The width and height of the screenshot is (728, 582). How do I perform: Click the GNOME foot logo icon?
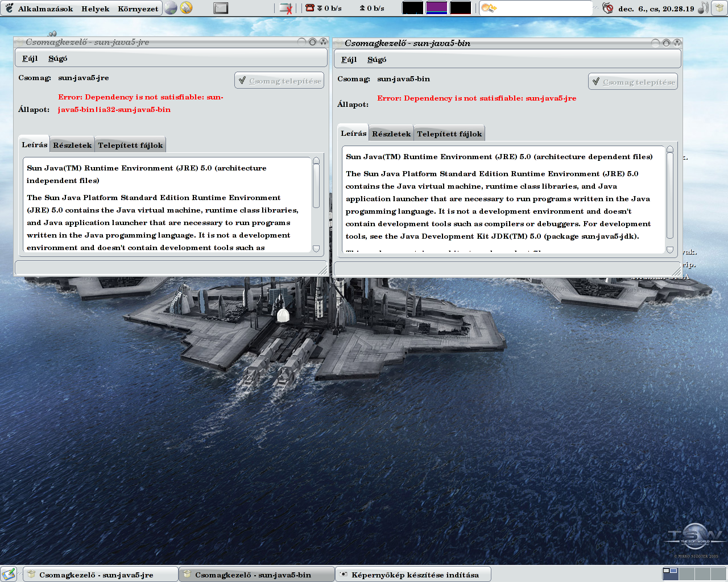coord(10,8)
